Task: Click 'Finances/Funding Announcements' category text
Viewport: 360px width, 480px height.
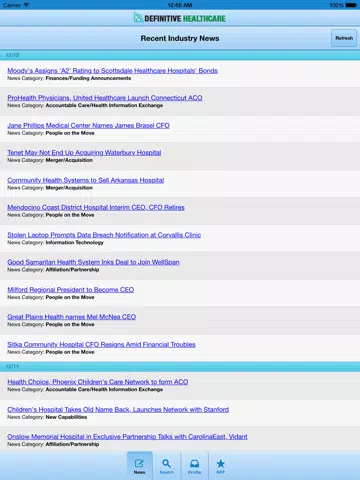Action: pos(88,78)
